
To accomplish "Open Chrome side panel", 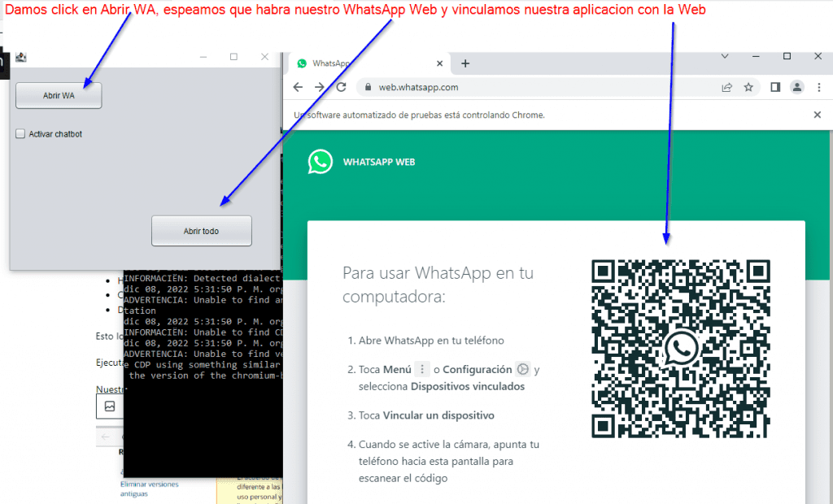I will (x=775, y=87).
